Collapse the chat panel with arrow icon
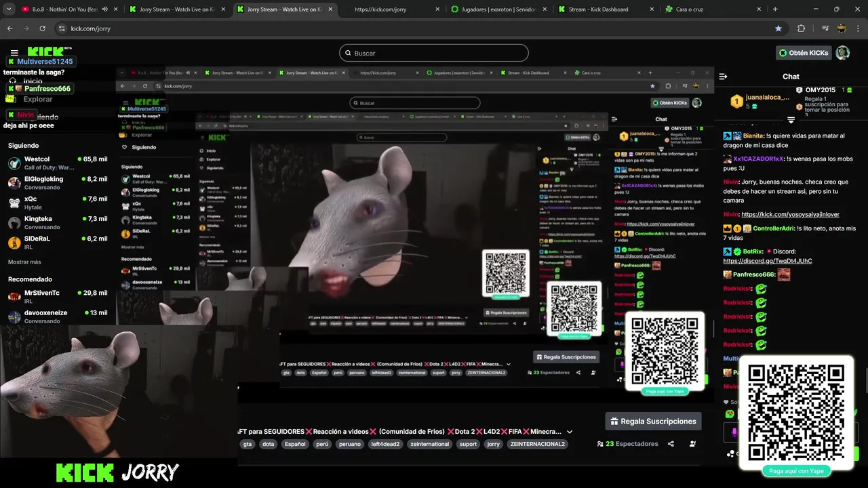 (x=723, y=77)
